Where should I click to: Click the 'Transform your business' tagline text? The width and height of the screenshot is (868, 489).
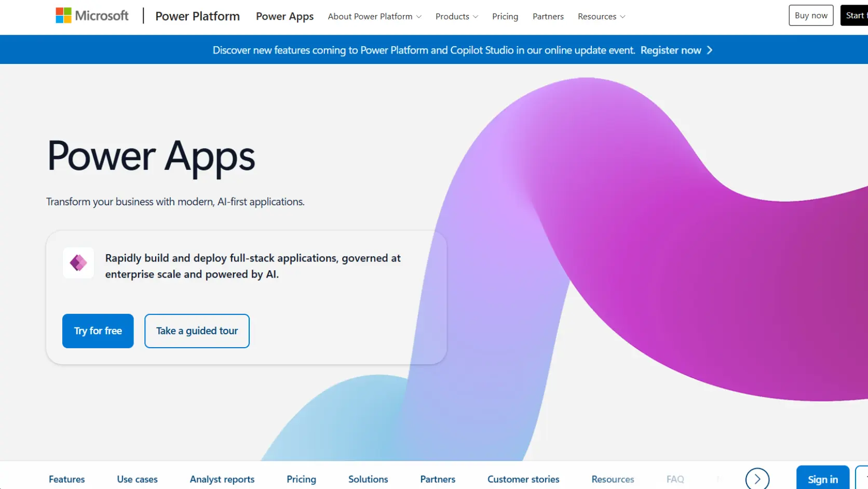coord(175,202)
